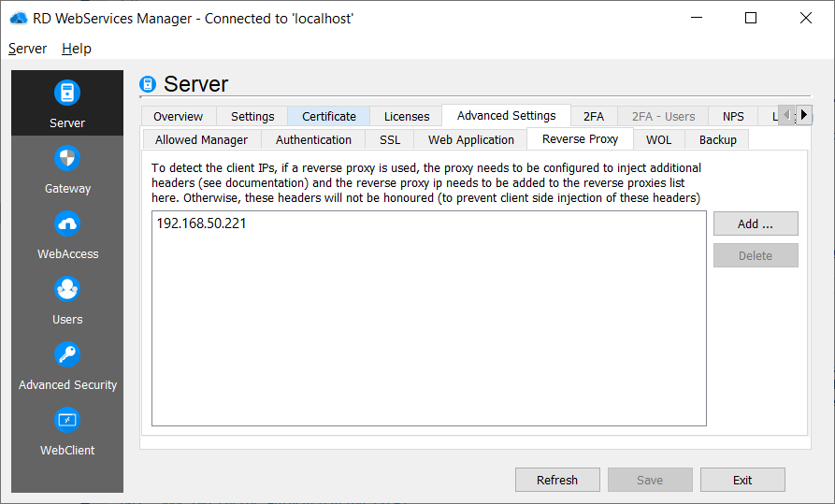Open the Gateway shield icon
This screenshot has height=504, width=835.
67,159
